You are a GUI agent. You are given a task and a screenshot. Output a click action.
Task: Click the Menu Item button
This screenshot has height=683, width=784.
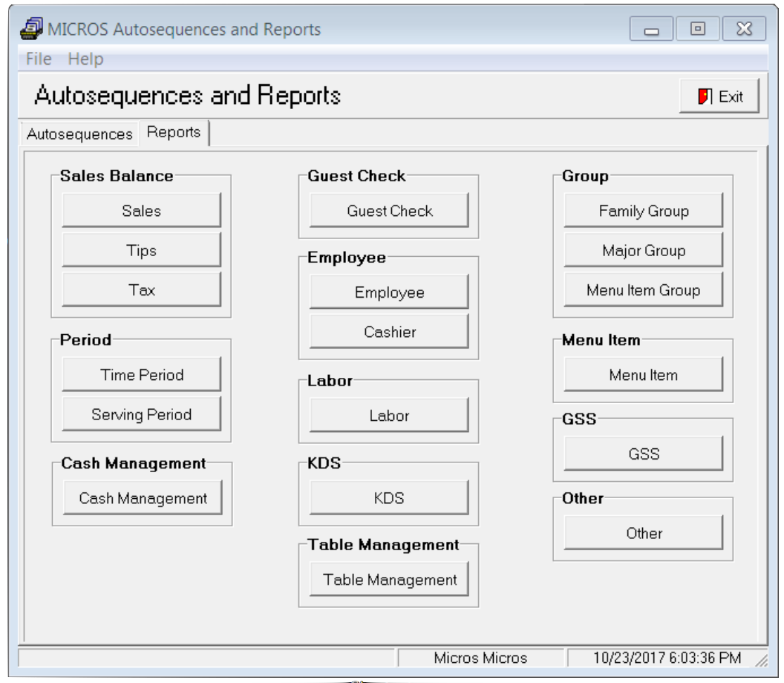[644, 374]
